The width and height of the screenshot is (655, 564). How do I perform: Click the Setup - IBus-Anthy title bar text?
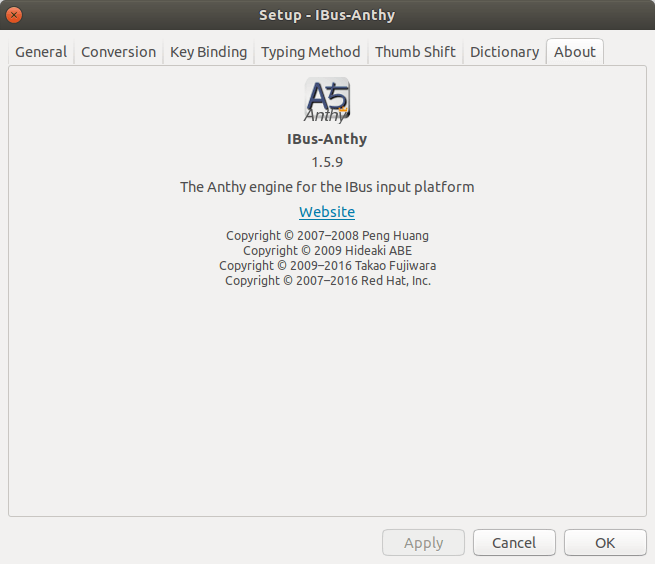pos(327,15)
